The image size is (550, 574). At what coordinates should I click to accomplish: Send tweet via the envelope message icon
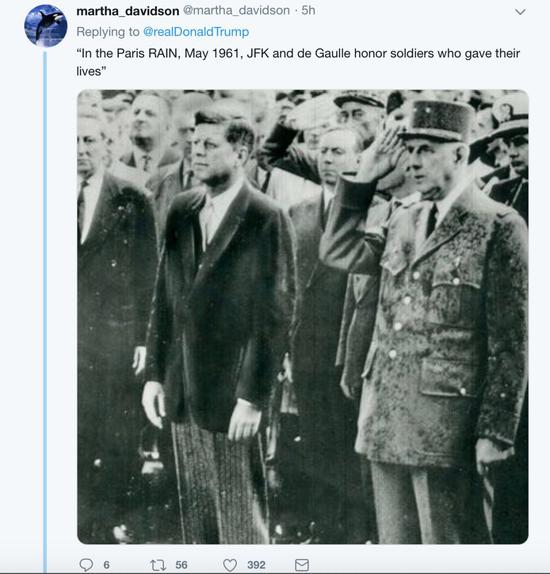[302, 565]
